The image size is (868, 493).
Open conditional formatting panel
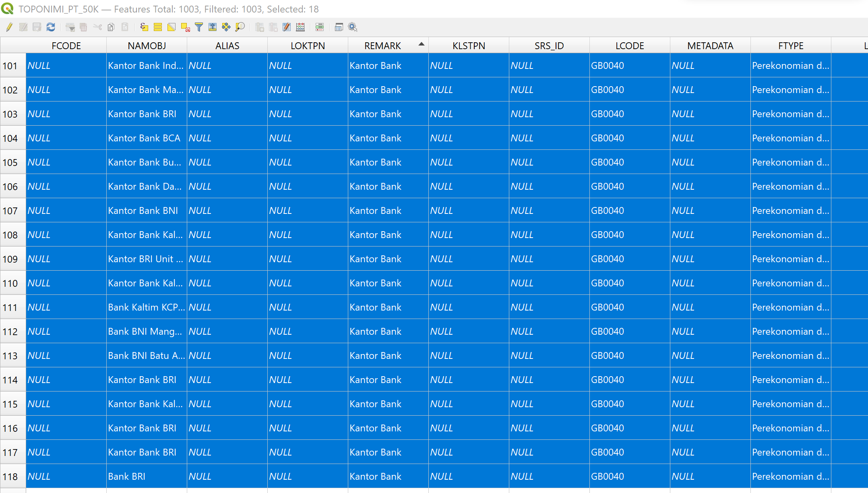320,27
